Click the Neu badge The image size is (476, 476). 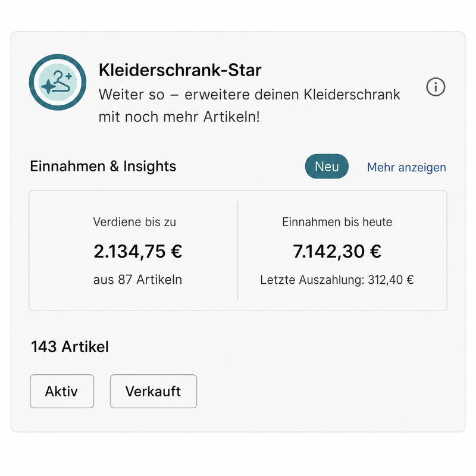click(x=327, y=167)
